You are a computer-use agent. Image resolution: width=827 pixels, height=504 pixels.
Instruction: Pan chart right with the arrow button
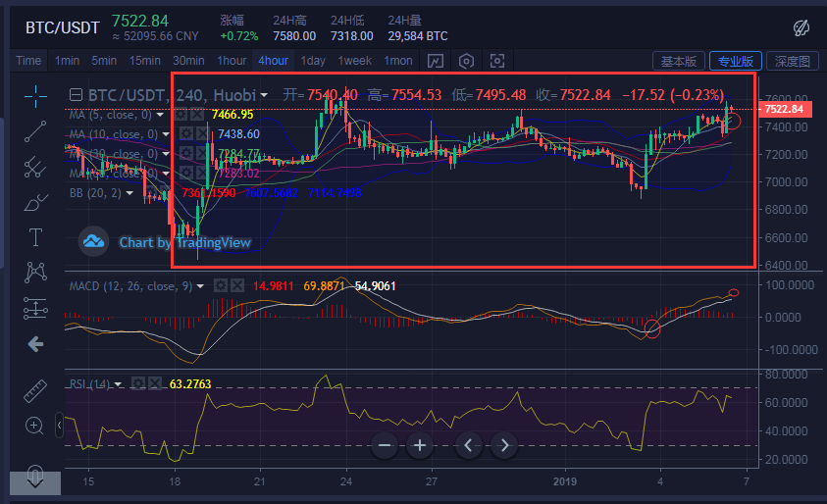504,446
